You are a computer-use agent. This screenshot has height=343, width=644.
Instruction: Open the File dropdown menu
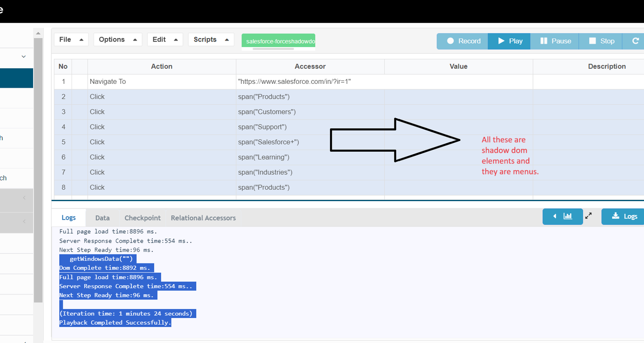pos(71,39)
